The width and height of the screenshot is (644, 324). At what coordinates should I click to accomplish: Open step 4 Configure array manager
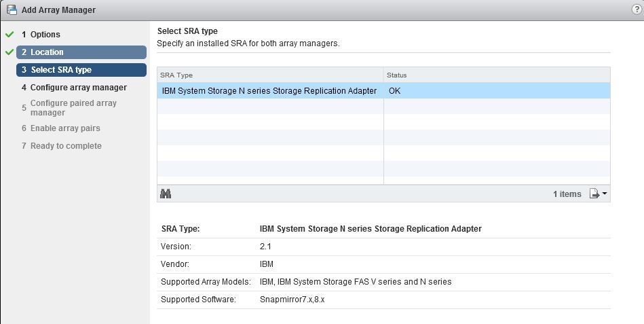tap(74, 88)
